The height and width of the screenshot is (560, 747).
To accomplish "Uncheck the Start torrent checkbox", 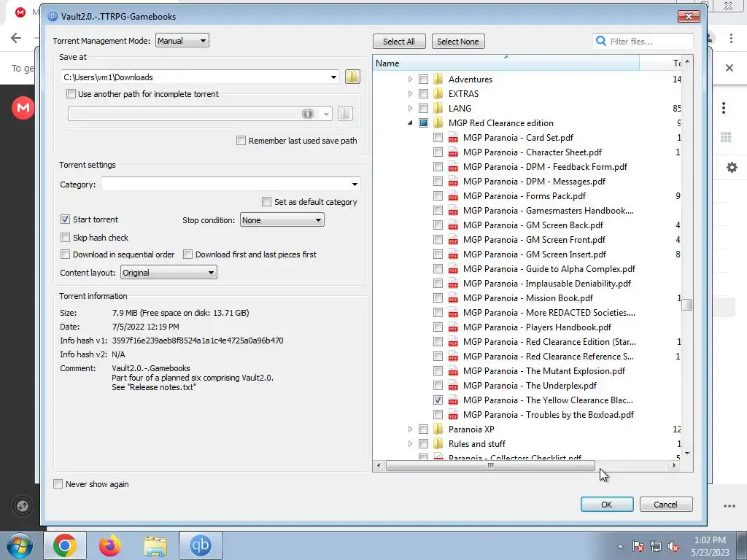I will [x=65, y=219].
